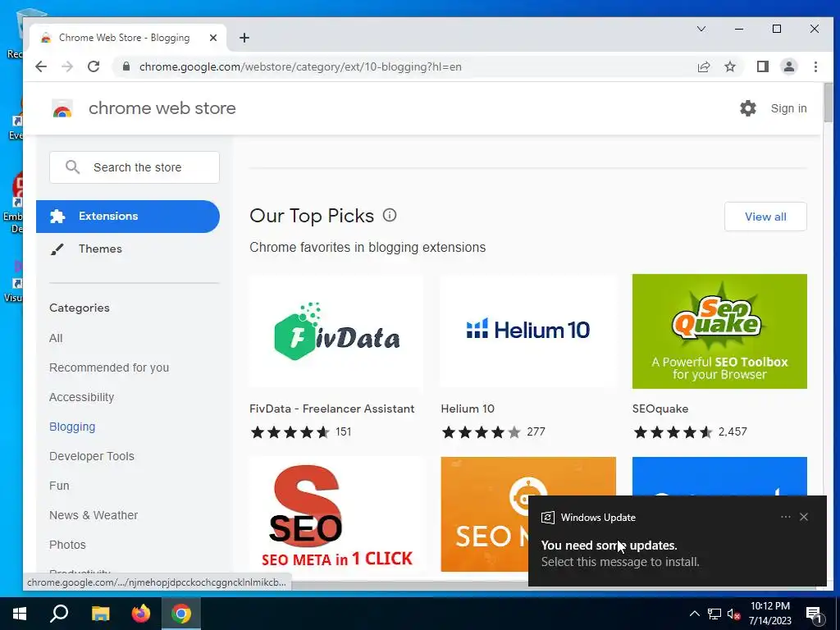Open the Windows Start menu
840x630 pixels.
[20, 614]
